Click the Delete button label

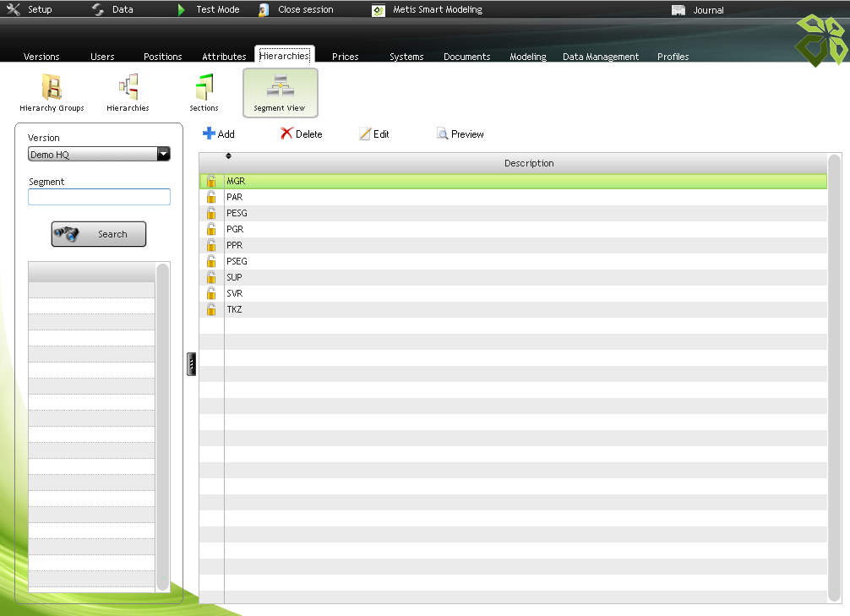point(309,134)
